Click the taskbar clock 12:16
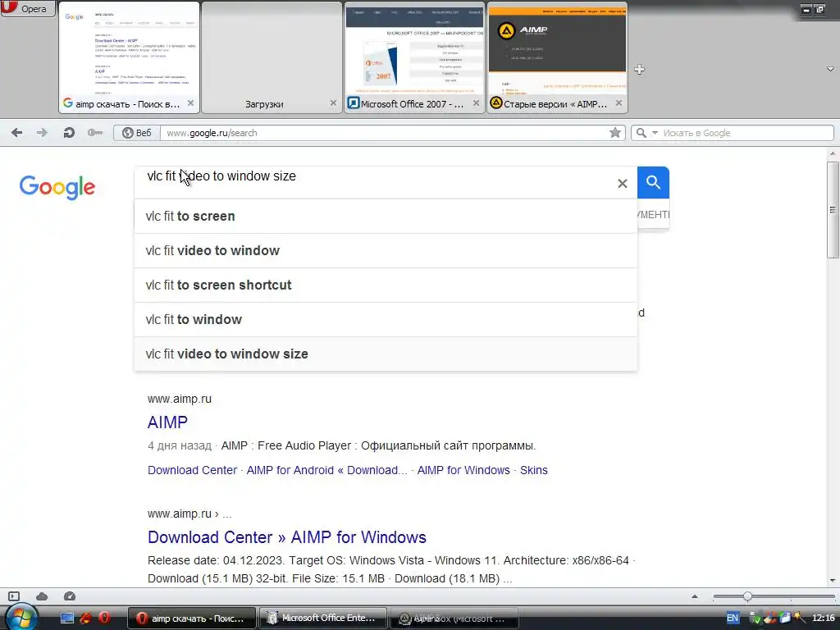The width and height of the screenshot is (840, 630). pos(824,619)
